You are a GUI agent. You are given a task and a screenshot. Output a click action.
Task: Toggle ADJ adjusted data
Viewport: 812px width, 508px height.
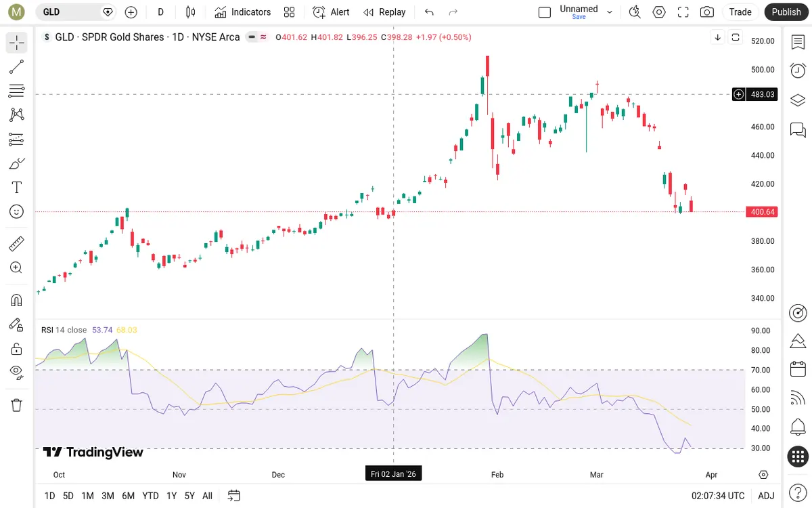pos(766,496)
